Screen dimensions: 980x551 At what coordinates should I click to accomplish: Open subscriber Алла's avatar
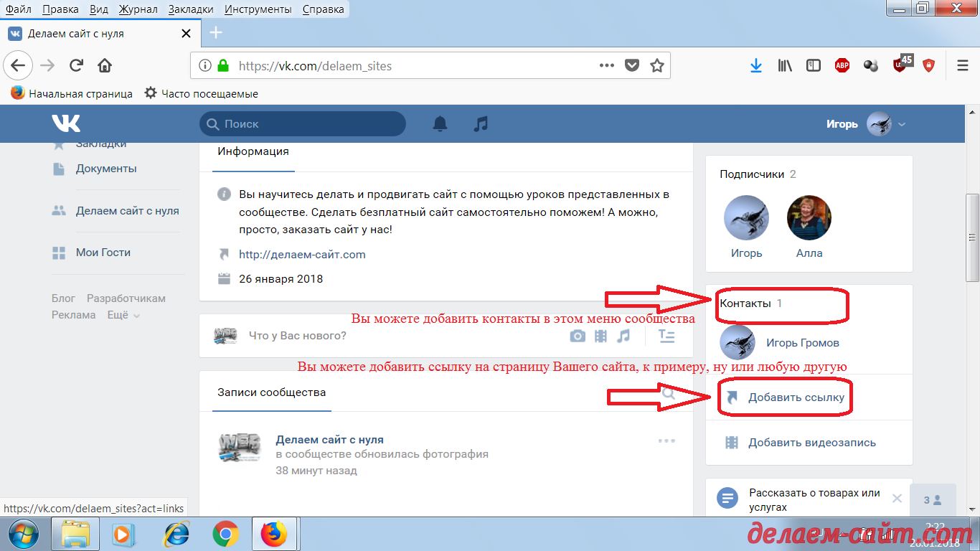tap(809, 217)
